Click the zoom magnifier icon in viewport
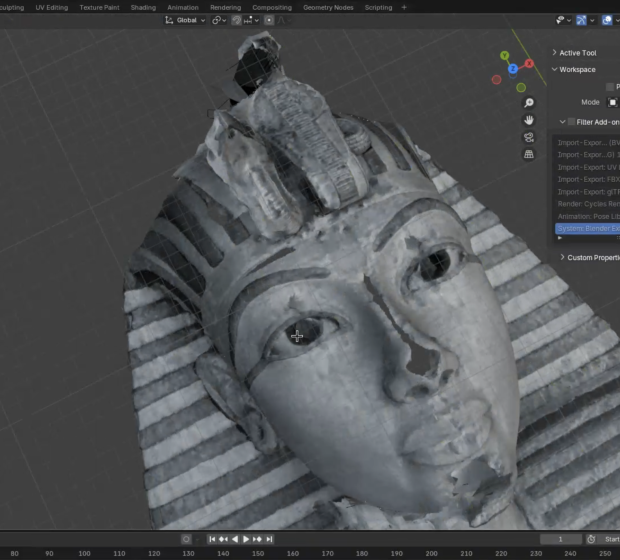This screenshot has width=620, height=560. coord(529,103)
